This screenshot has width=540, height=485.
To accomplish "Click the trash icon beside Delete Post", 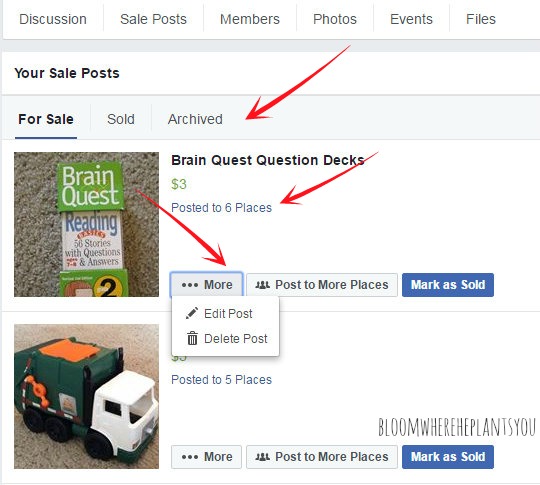I will point(192,338).
